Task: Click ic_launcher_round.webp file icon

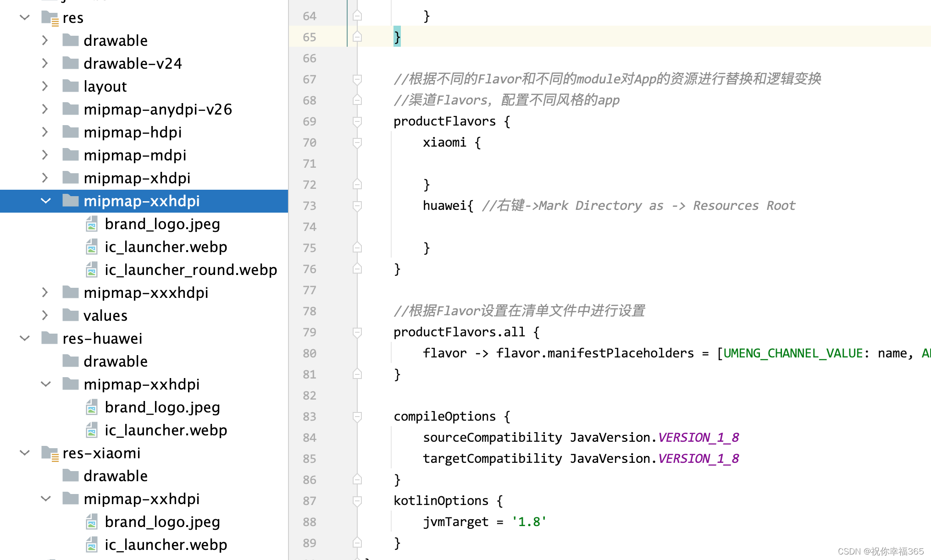Action: (92, 270)
